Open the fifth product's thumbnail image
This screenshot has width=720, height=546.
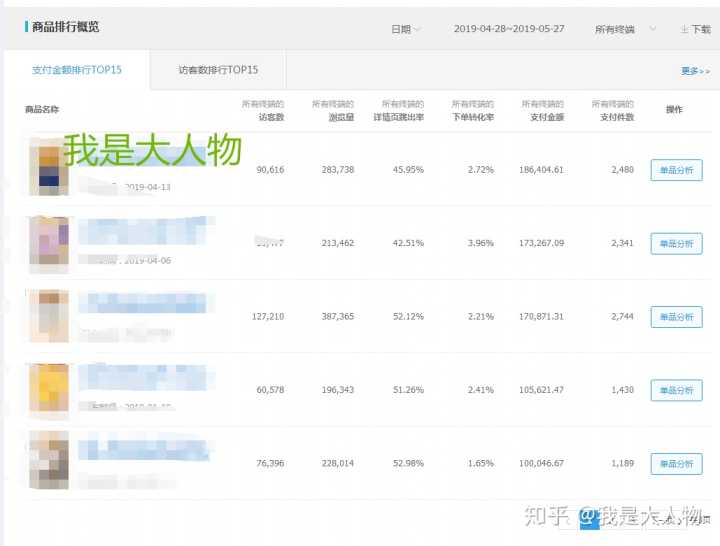pos(48,461)
